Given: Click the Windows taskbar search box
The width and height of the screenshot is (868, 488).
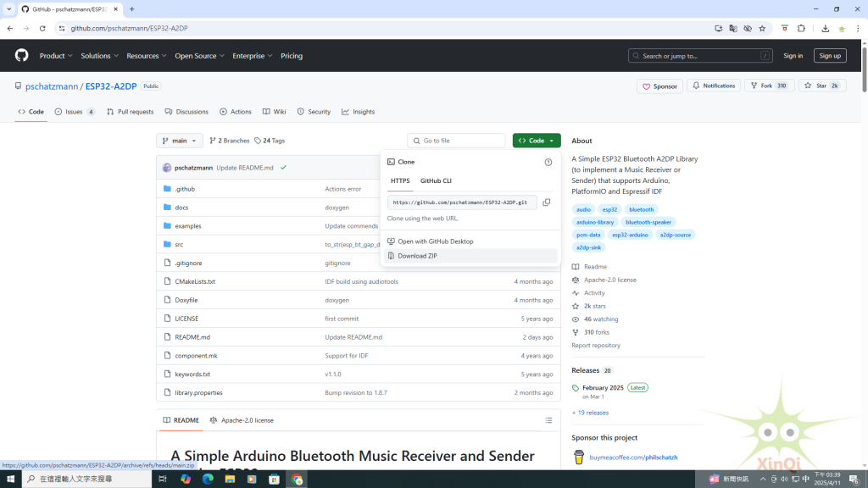Looking at the screenshot, I should [86, 480].
